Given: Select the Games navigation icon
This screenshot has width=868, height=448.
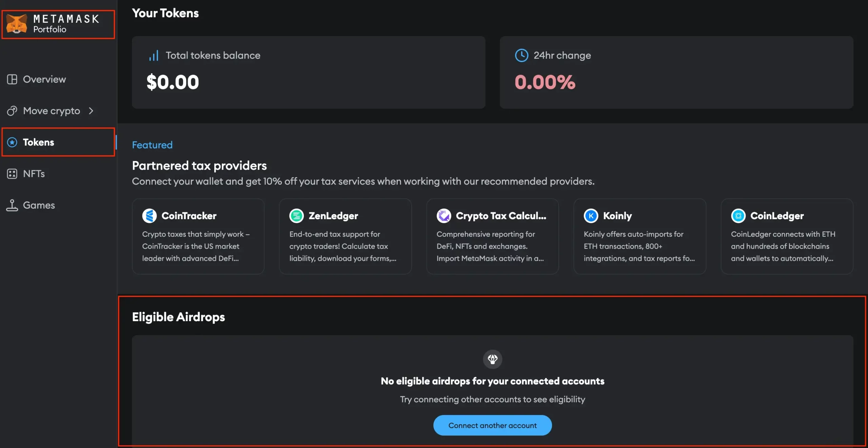Looking at the screenshot, I should [12, 205].
